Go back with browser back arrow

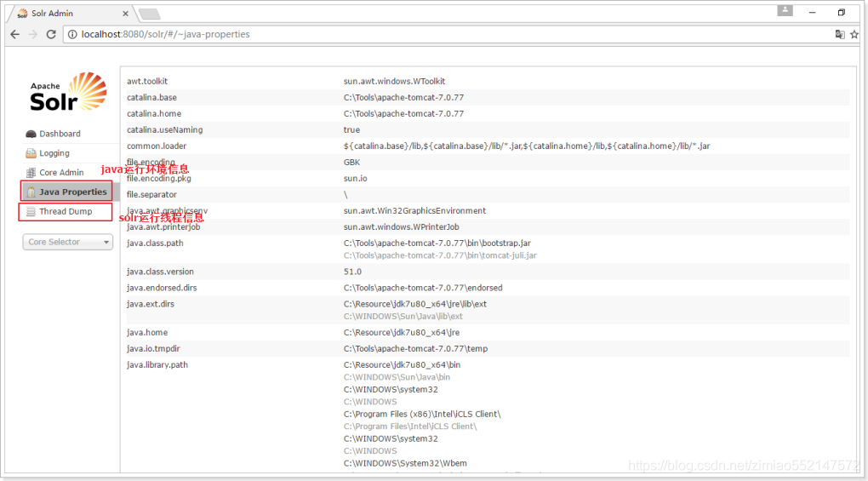coord(15,34)
